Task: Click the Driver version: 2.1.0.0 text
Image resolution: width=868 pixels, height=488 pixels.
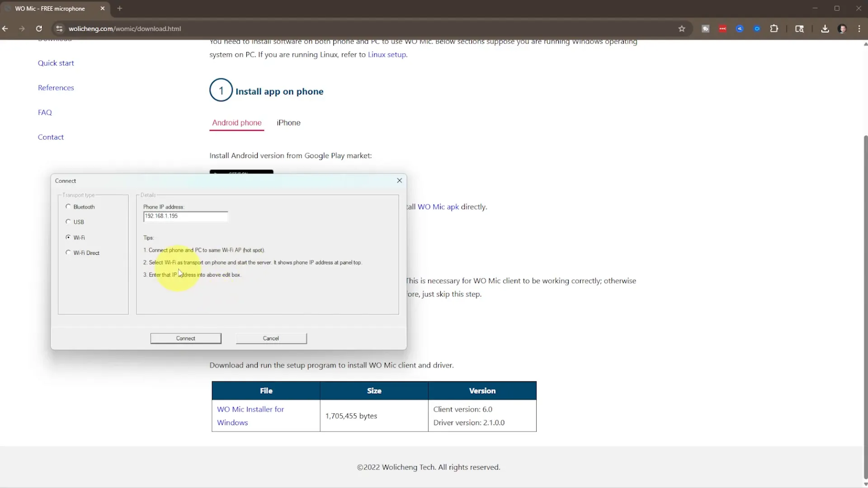Action: (469, 422)
